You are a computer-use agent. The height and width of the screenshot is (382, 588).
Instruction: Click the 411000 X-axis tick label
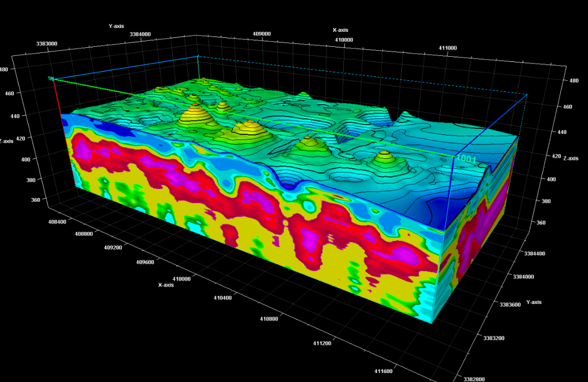pos(448,48)
